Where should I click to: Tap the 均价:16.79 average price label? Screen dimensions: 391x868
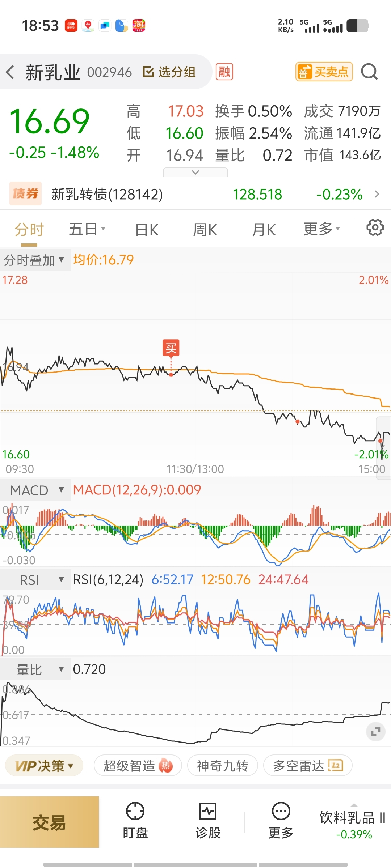[104, 260]
